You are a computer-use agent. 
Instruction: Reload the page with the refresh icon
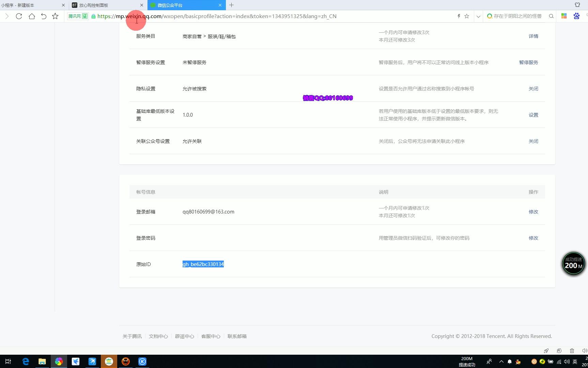pos(19,16)
